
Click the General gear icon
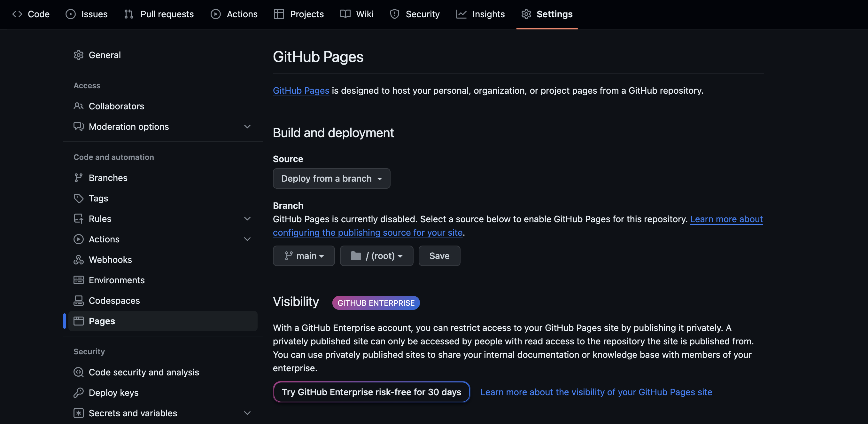tap(79, 55)
